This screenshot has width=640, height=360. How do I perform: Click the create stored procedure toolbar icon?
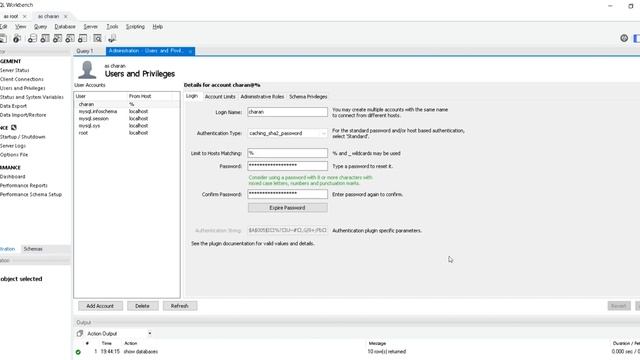pos(70,38)
